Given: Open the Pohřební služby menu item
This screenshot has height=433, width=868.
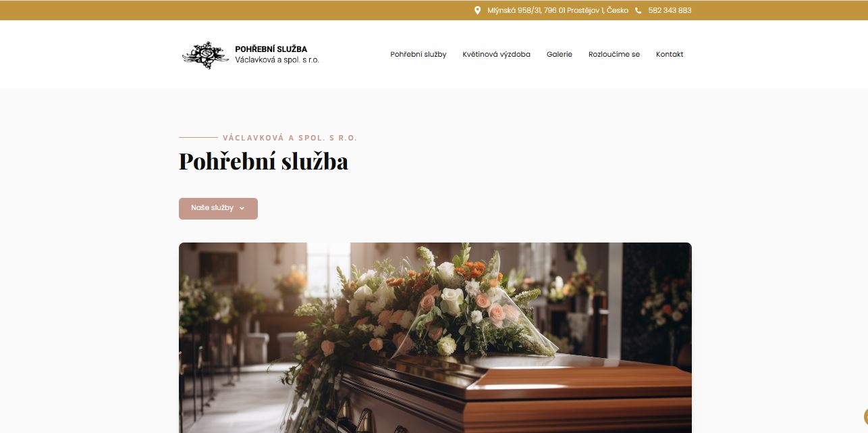Looking at the screenshot, I should [x=418, y=55].
